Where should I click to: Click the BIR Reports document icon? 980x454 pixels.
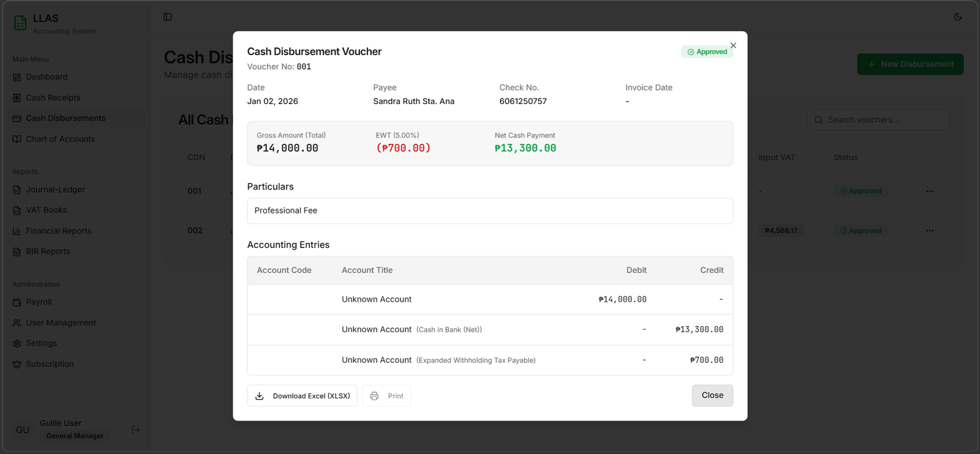(17, 251)
